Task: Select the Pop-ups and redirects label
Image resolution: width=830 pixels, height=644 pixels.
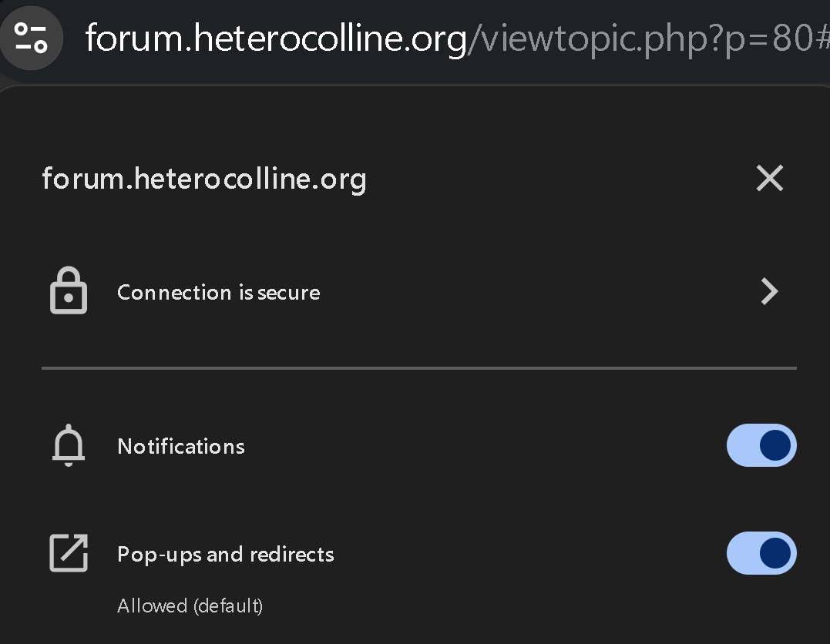Action: 226,554
